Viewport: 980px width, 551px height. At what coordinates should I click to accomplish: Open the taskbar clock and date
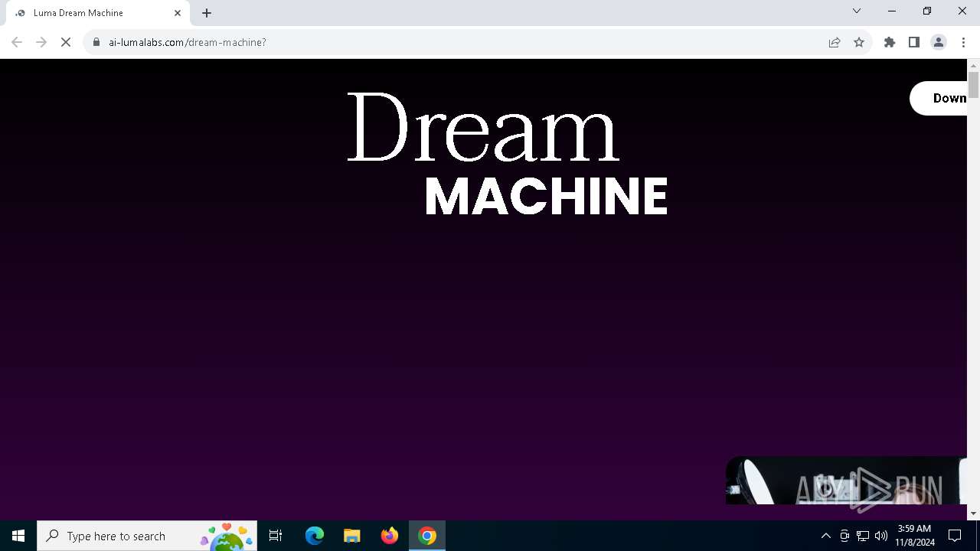point(915,536)
